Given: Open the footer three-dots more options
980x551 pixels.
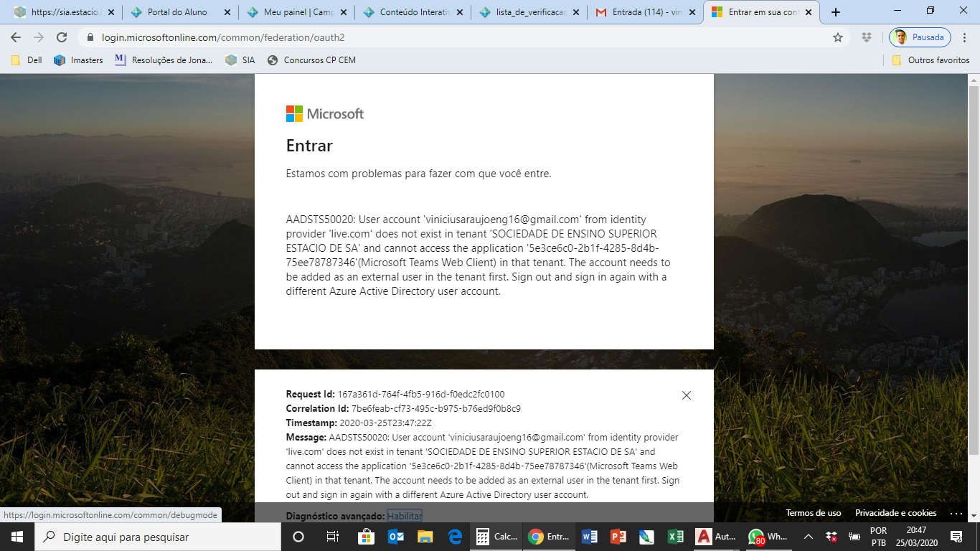Looking at the screenshot, I should 956,514.
